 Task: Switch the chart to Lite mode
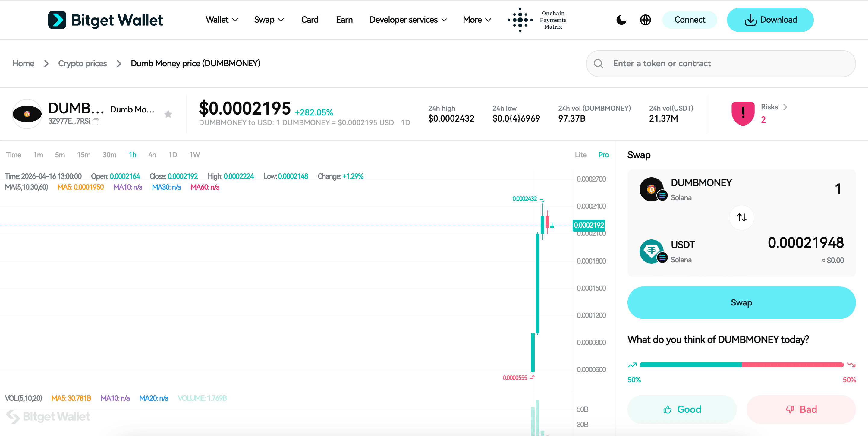point(580,155)
